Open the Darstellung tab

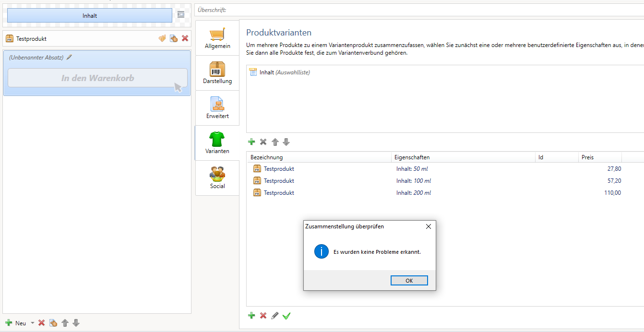[x=217, y=73]
